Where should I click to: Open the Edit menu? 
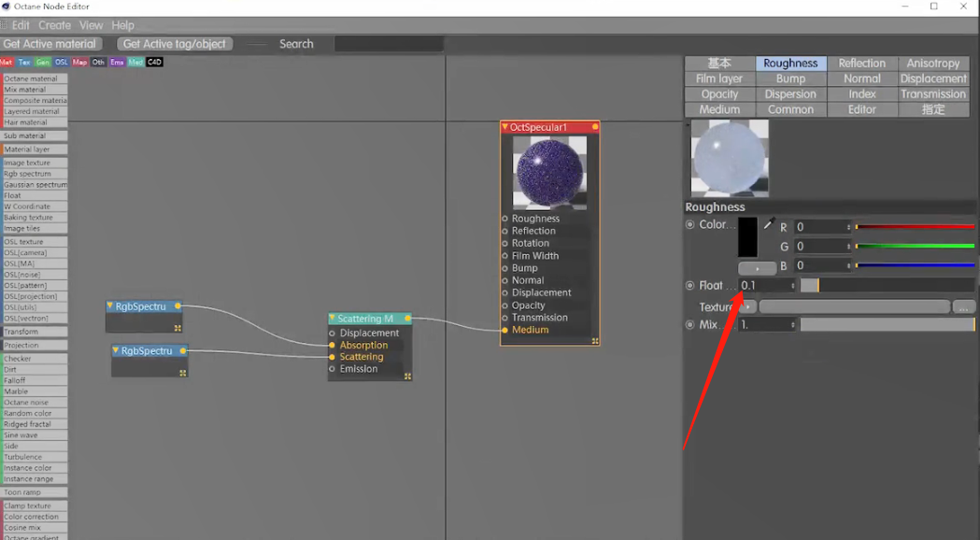(21, 25)
